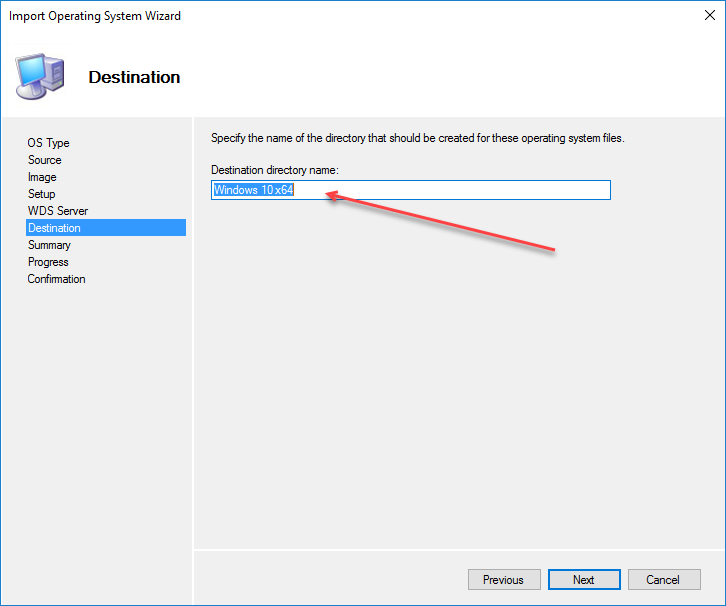Click the bold Destination page heading
Viewport: 726px width, 606px height.
coord(134,77)
